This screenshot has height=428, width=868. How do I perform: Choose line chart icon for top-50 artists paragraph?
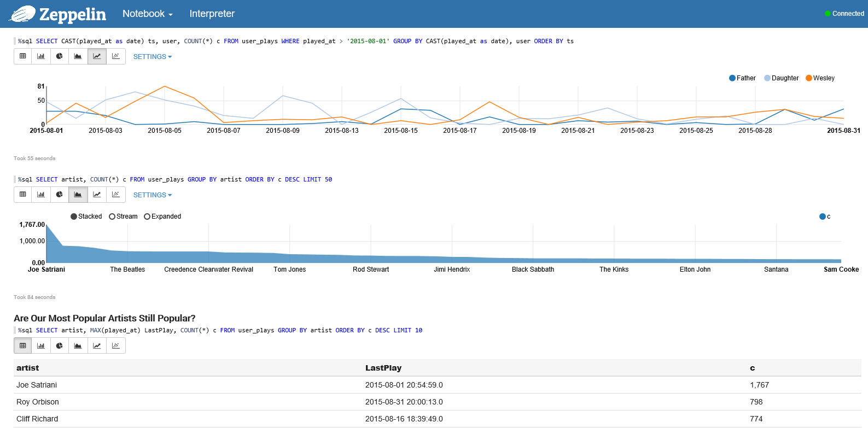(97, 195)
